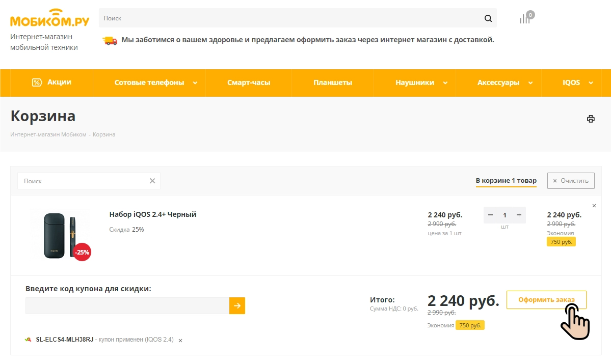611x364 pixels.
Task: Click the quantity value field
Action: click(504, 215)
